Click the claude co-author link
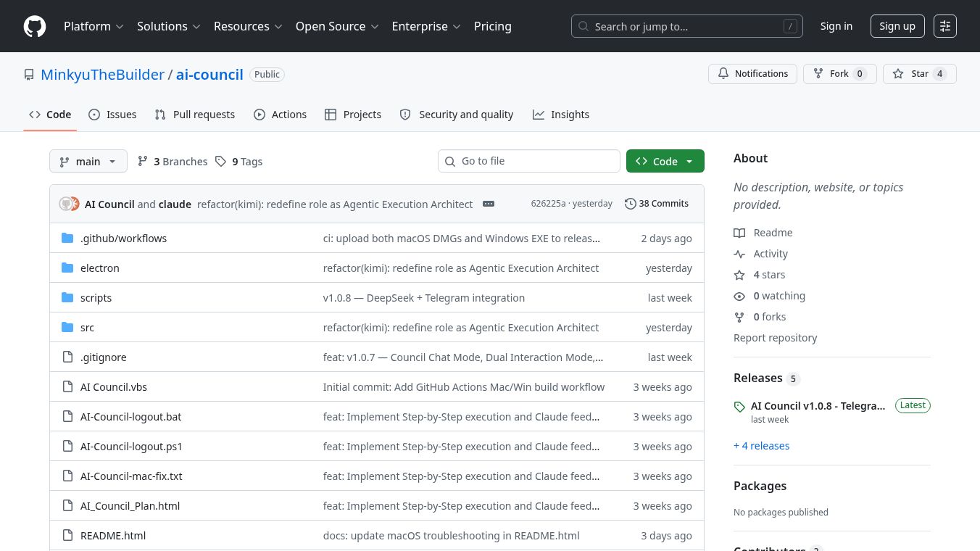This screenshot has height=551, width=980. (175, 204)
